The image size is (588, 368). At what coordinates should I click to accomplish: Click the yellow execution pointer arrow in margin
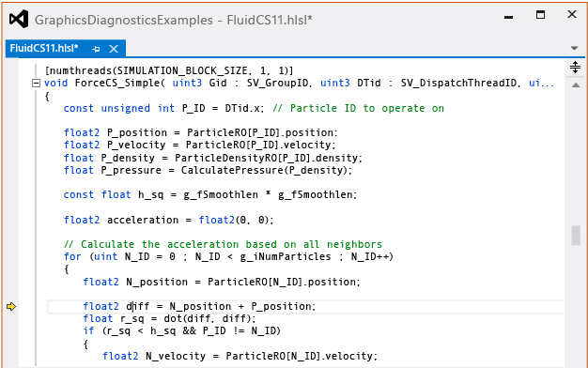coord(11,307)
